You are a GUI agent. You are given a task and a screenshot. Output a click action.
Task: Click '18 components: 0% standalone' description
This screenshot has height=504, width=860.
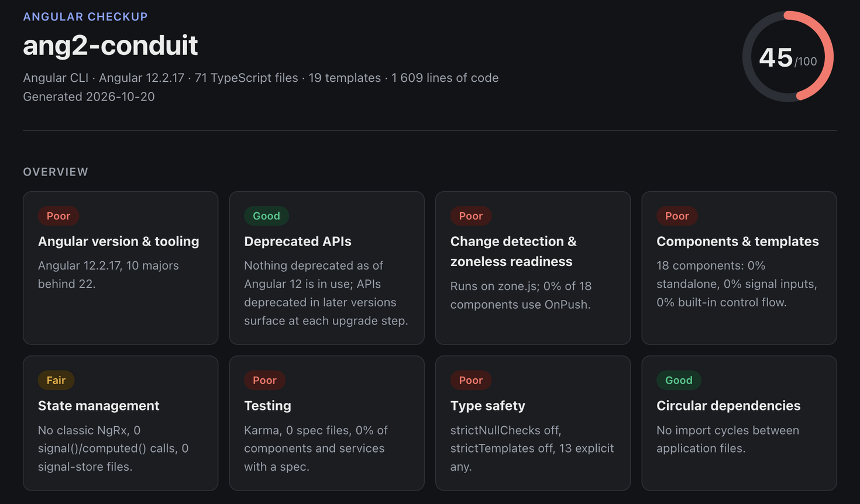tap(737, 284)
